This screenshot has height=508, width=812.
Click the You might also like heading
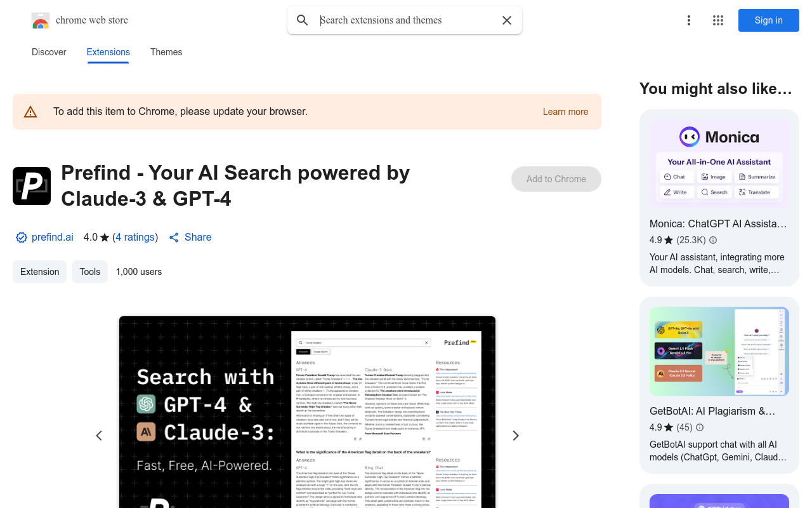tap(716, 89)
